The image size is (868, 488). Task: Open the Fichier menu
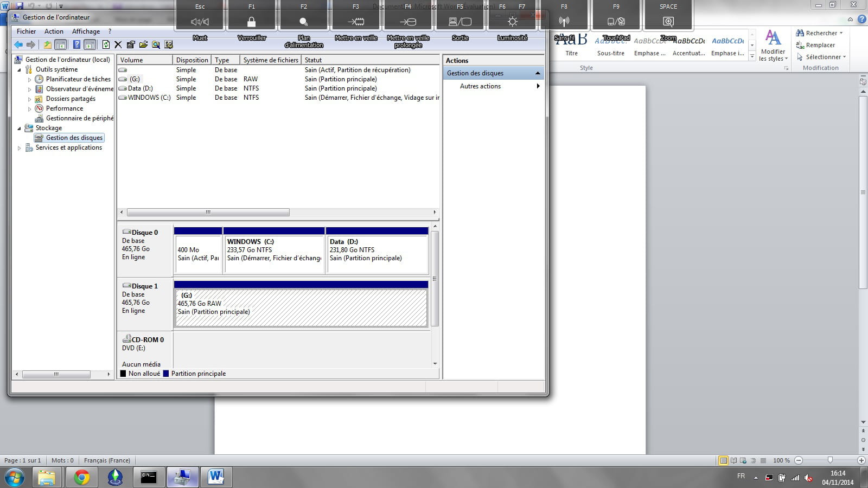(26, 31)
